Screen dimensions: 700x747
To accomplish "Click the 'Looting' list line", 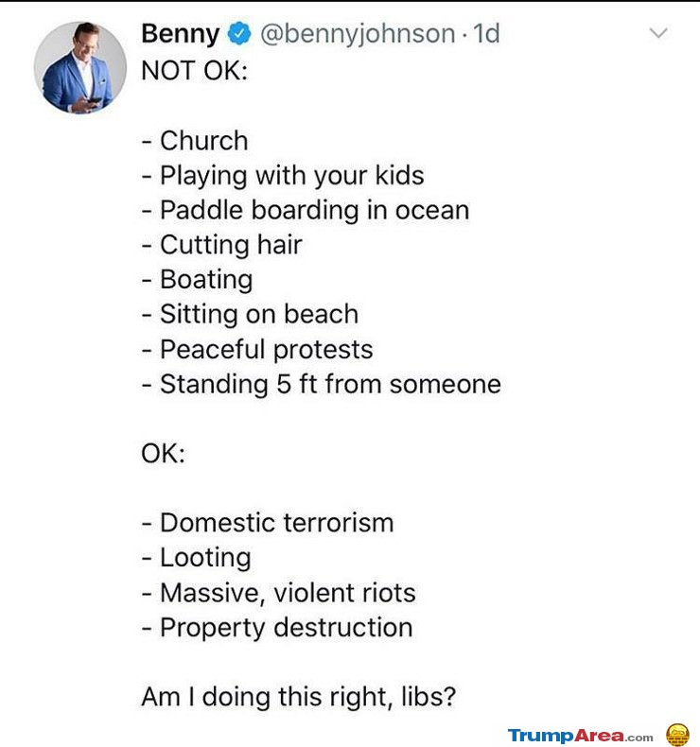I will [x=197, y=558].
